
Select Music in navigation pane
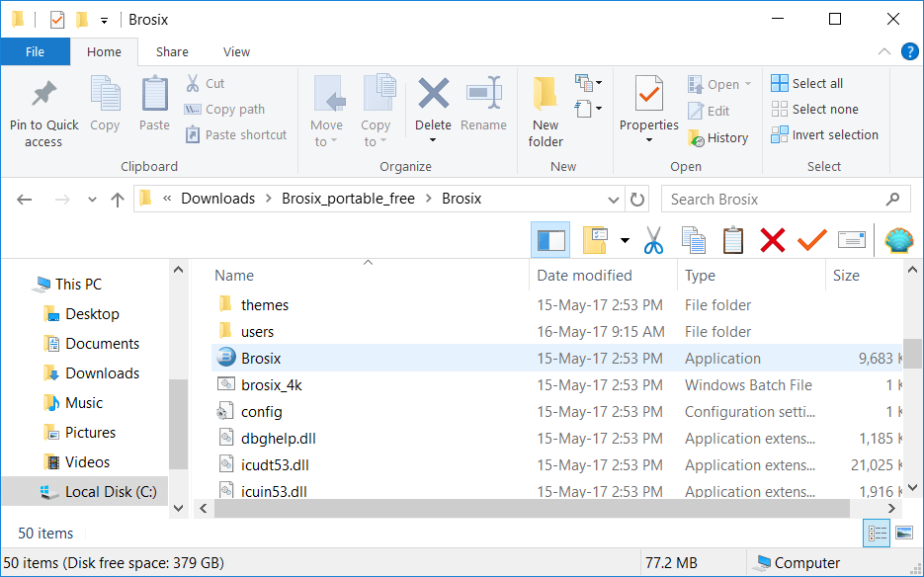(84, 402)
